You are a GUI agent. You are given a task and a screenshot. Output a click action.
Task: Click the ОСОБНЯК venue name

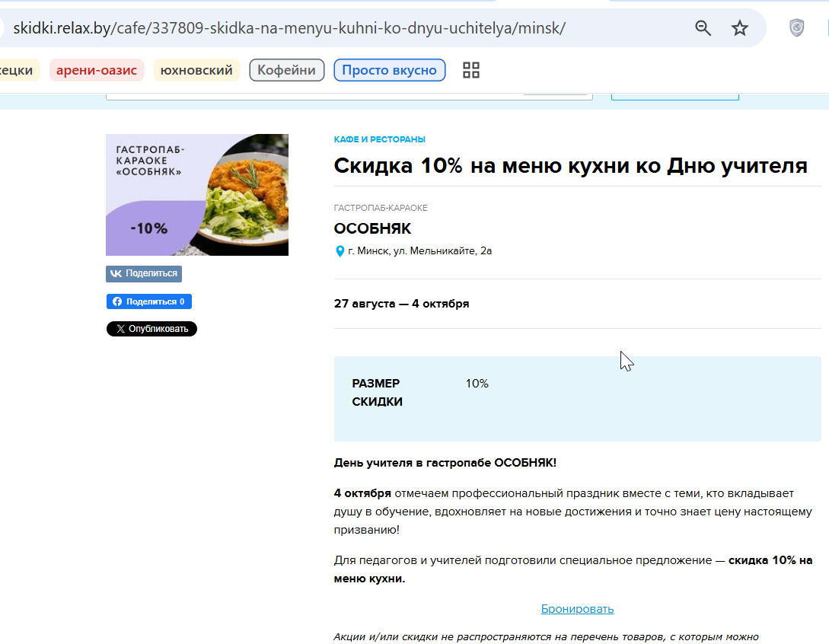373,228
